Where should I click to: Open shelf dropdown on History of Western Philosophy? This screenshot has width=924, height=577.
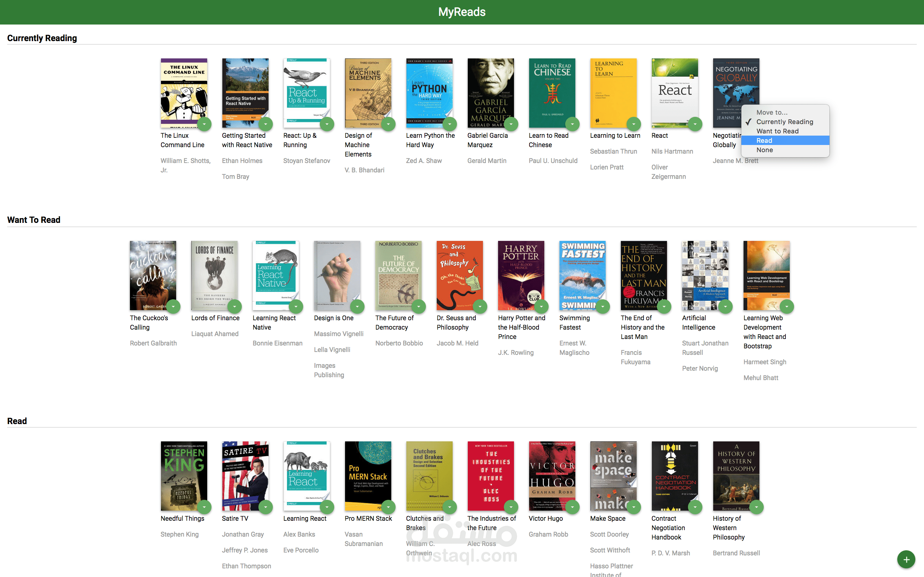point(757,507)
